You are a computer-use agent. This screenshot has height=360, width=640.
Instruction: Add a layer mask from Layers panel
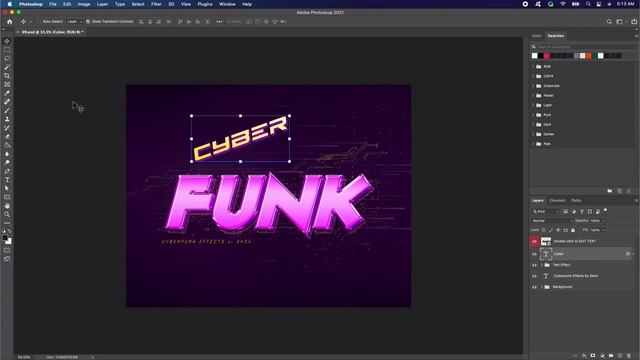[x=593, y=356]
